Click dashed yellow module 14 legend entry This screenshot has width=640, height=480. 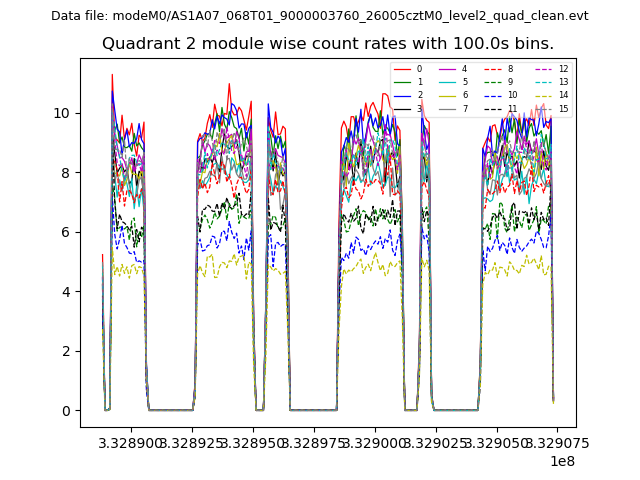pyautogui.click(x=544, y=95)
